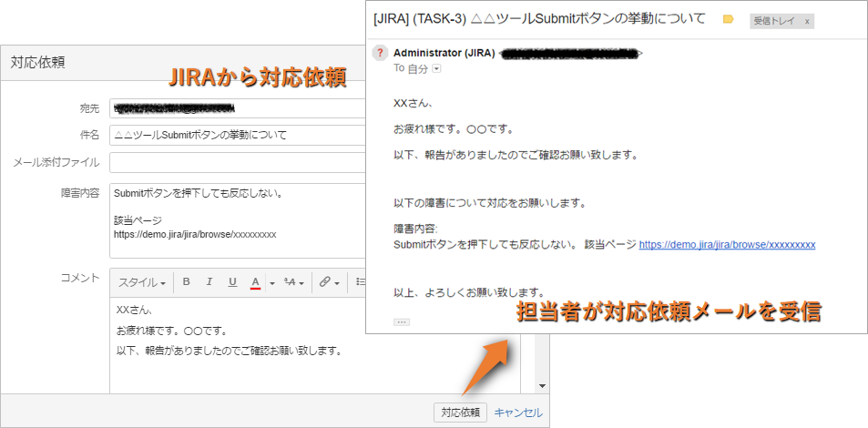Click the bullet list icon in editor toolbar
The image size is (868, 428).
(361, 281)
